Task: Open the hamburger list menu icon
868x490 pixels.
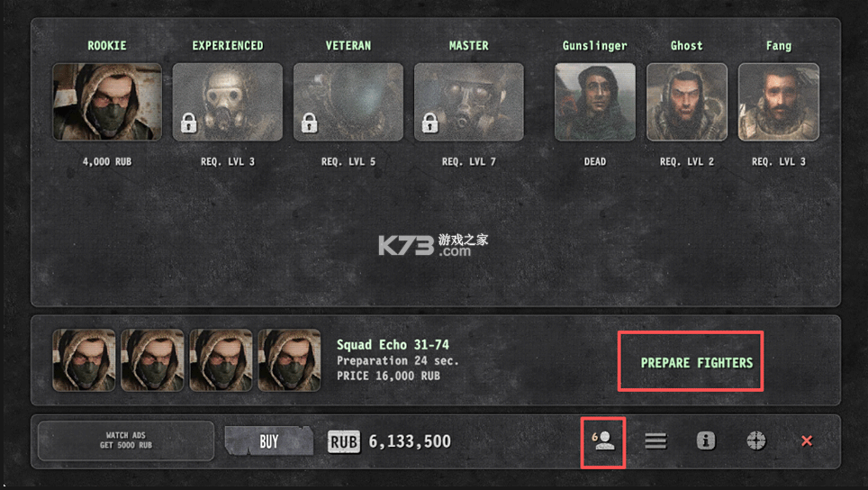Action: click(656, 440)
